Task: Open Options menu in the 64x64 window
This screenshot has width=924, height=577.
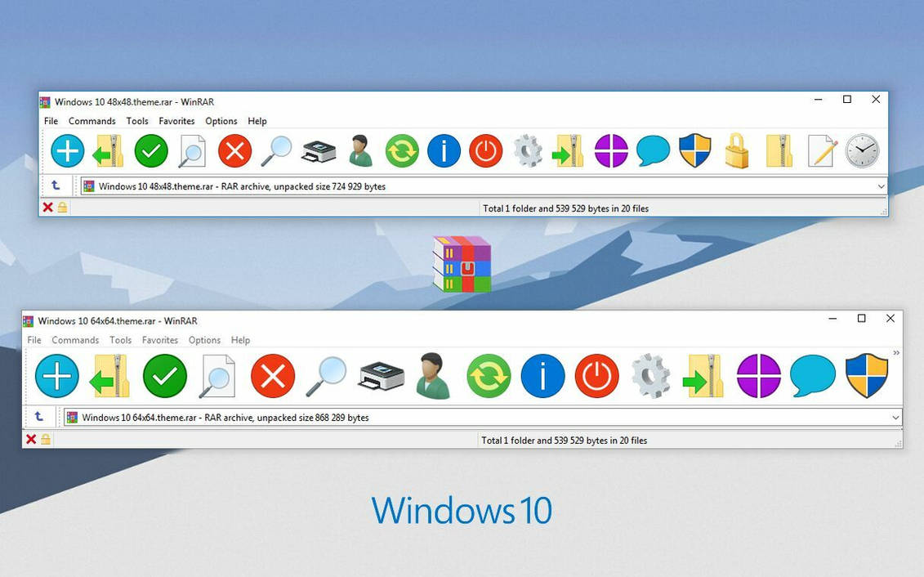Action: 204,340
